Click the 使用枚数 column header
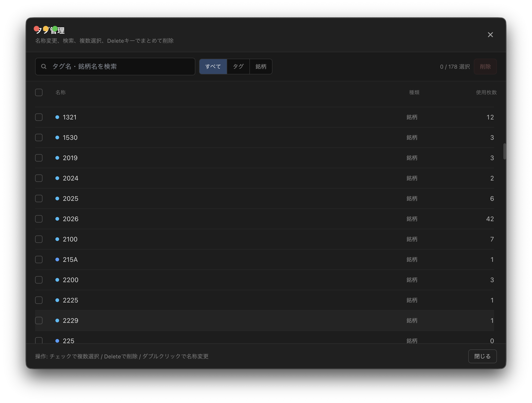This screenshot has width=532, height=403. pos(486,92)
